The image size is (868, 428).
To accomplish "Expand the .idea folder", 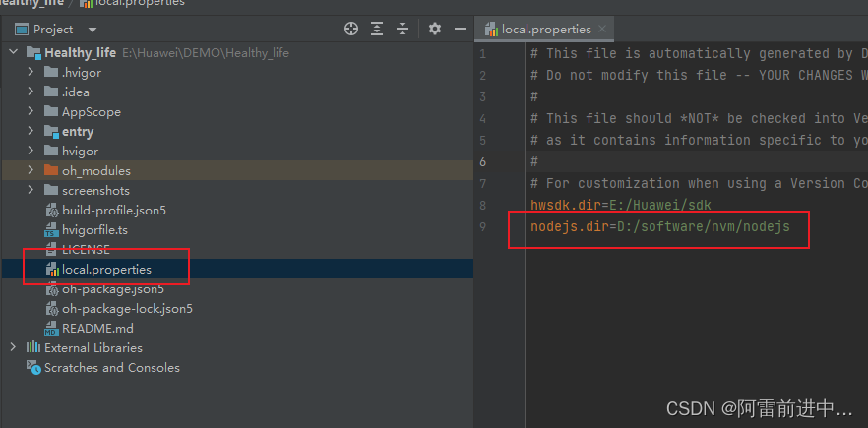I will point(31,92).
